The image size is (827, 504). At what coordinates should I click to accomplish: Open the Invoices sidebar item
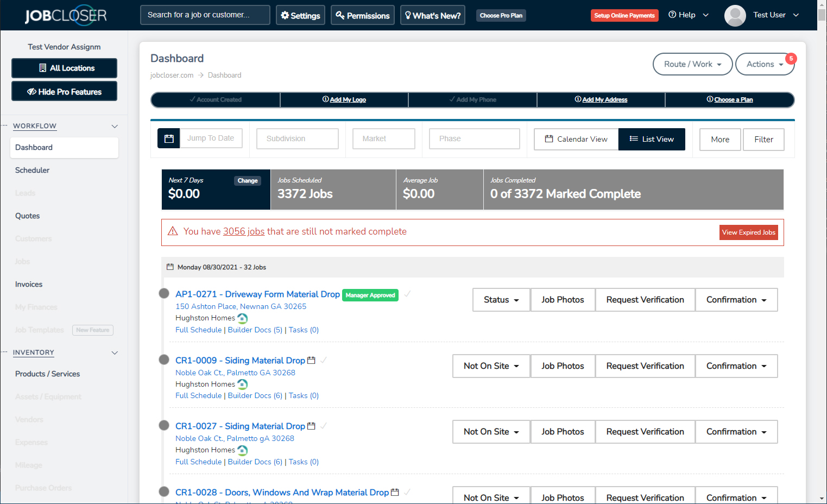28,284
